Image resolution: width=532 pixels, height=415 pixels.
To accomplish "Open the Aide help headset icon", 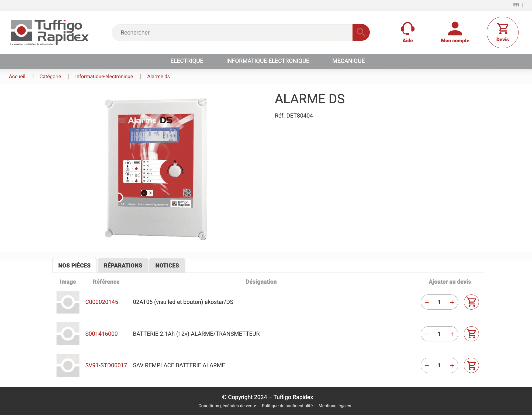I will pyautogui.click(x=407, y=29).
